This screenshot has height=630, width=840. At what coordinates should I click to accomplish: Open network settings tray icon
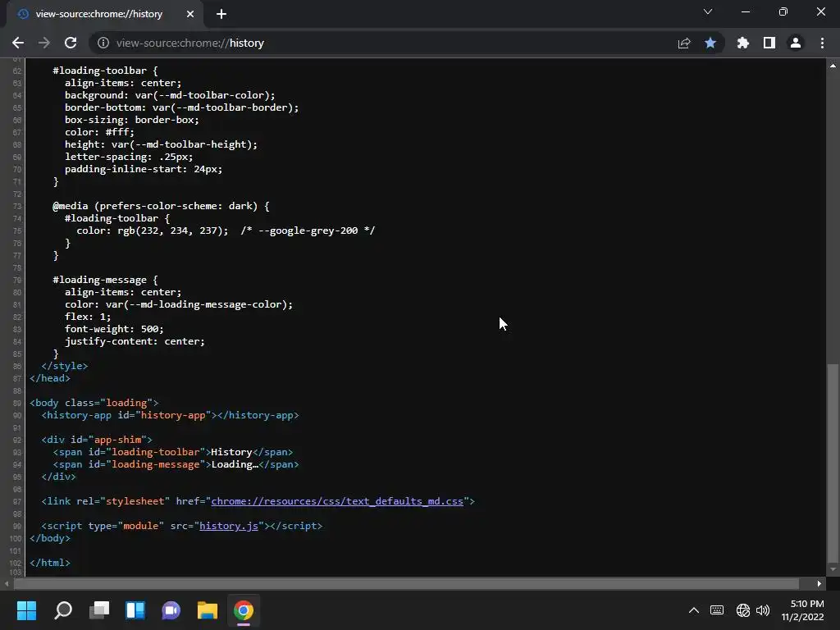pyautogui.click(x=743, y=610)
